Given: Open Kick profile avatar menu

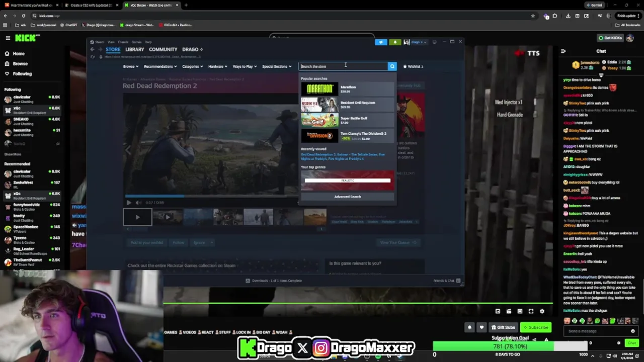Looking at the screenshot, I should pyautogui.click(x=630, y=38).
